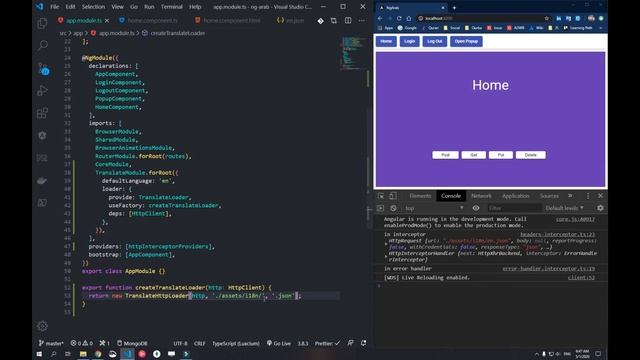The height and width of the screenshot is (360, 640).
Task: Click the Open Popup button
Action: click(466, 41)
